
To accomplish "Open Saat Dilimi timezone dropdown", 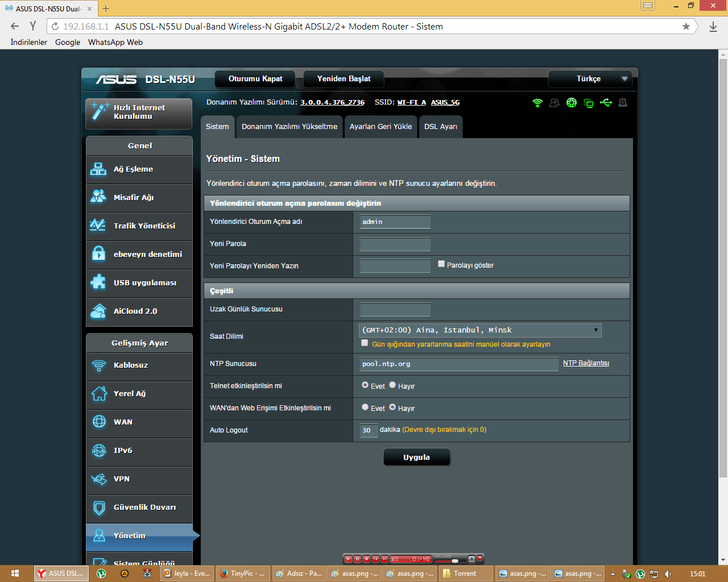I will 481,330.
